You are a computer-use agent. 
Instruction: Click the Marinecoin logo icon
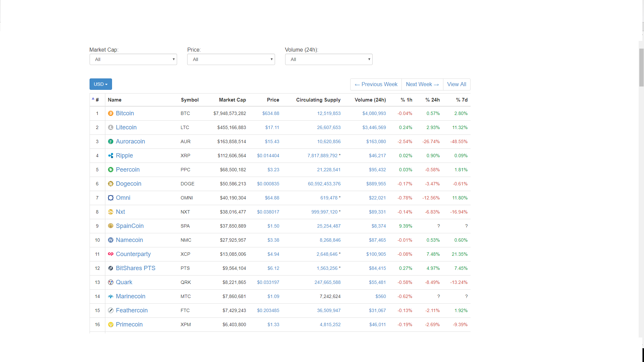coord(111,297)
